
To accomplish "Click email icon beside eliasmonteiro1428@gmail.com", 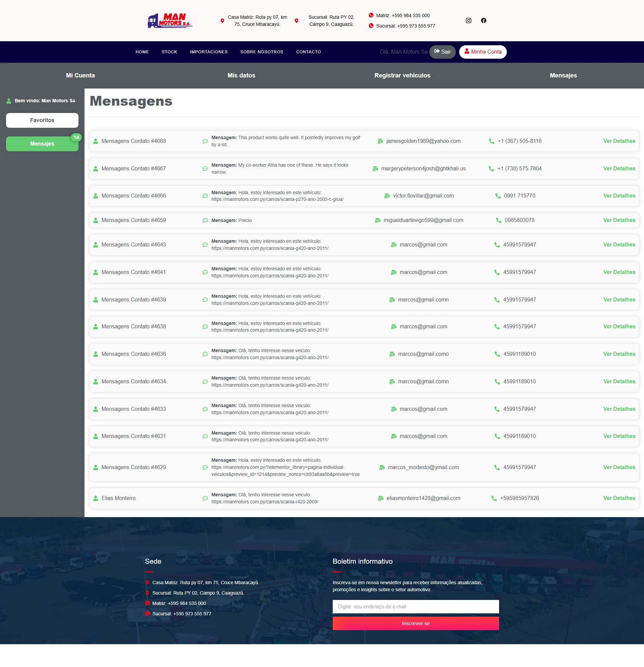I will 381,498.
